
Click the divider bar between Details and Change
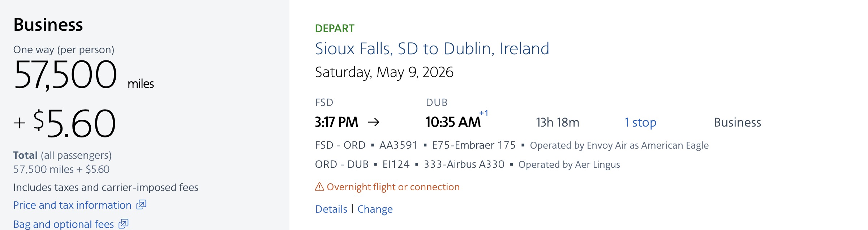[351, 209]
